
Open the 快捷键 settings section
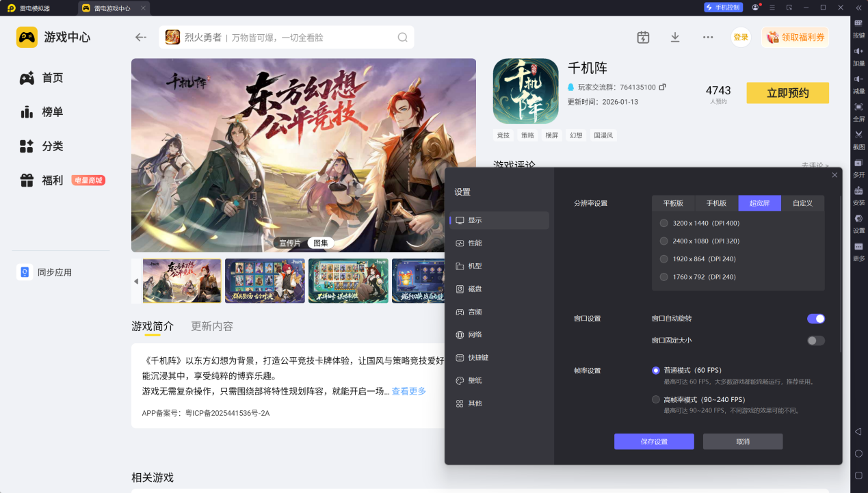(x=499, y=358)
